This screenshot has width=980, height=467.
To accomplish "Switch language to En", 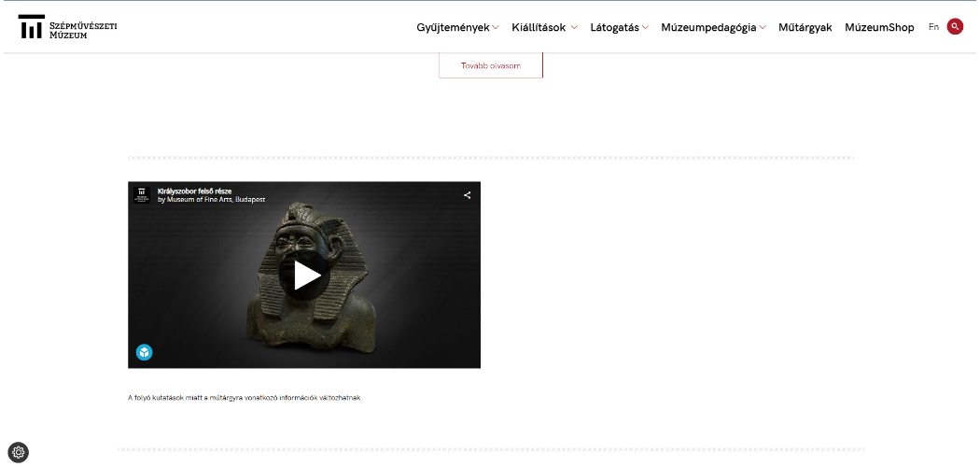I will coord(933,27).
